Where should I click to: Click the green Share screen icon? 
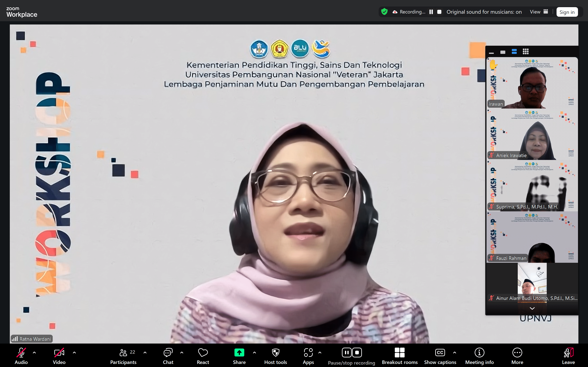(239, 353)
